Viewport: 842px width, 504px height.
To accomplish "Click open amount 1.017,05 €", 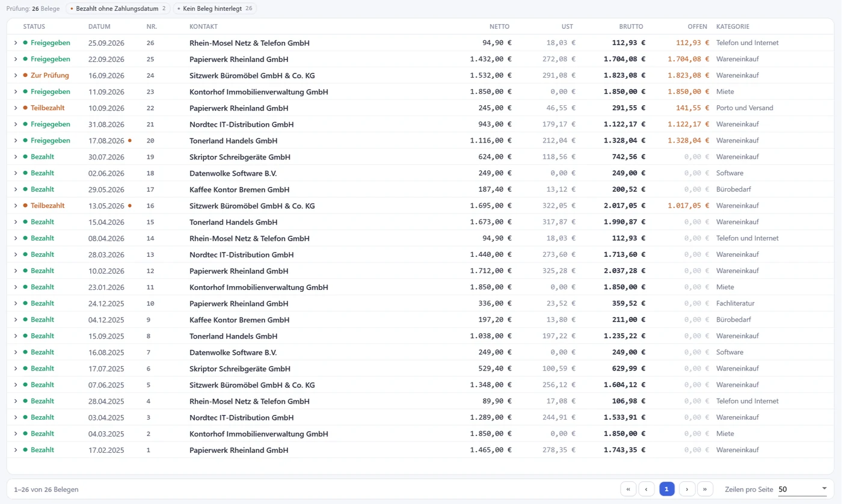I will 688,206.
